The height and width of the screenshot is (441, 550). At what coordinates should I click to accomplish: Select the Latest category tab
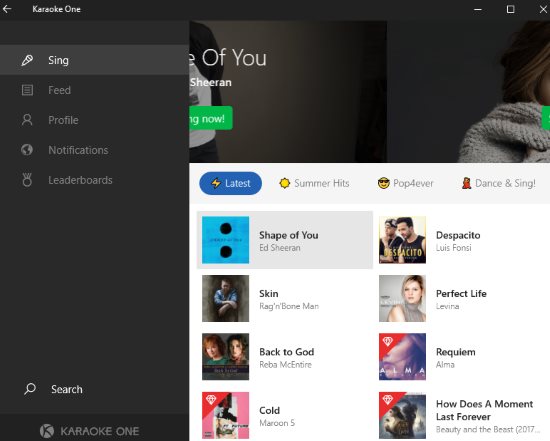230,183
